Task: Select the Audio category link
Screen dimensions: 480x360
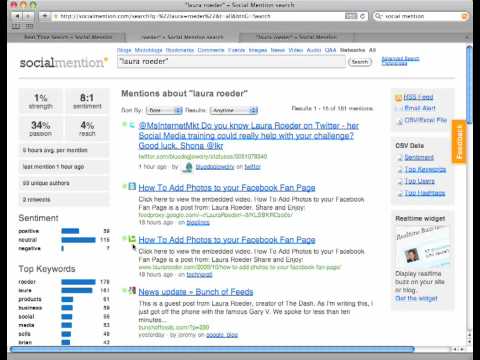Action: coord(314,50)
